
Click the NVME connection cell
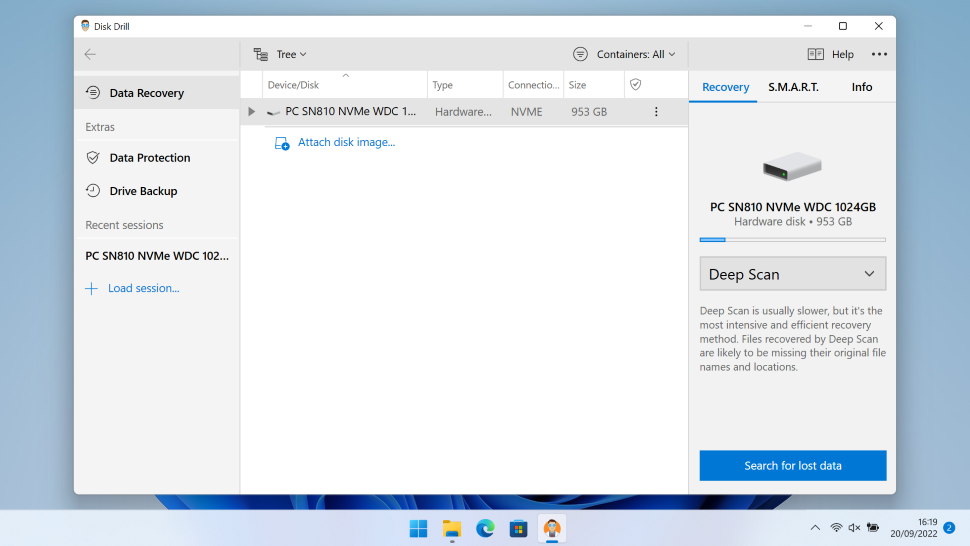(x=526, y=112)
